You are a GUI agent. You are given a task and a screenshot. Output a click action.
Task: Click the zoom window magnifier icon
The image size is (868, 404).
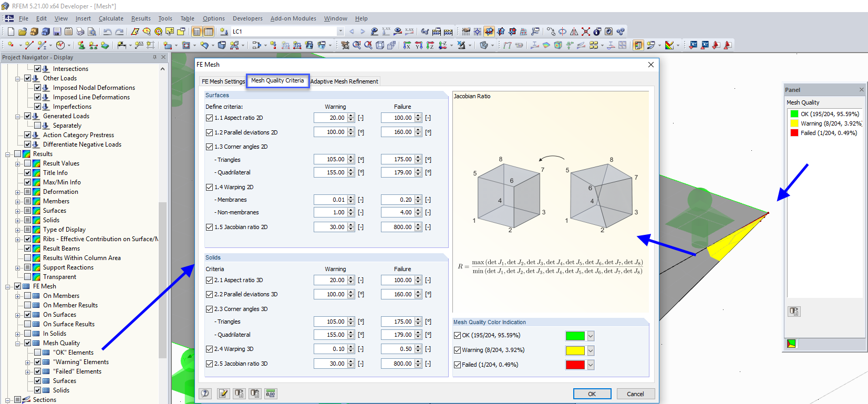[357, 45]
